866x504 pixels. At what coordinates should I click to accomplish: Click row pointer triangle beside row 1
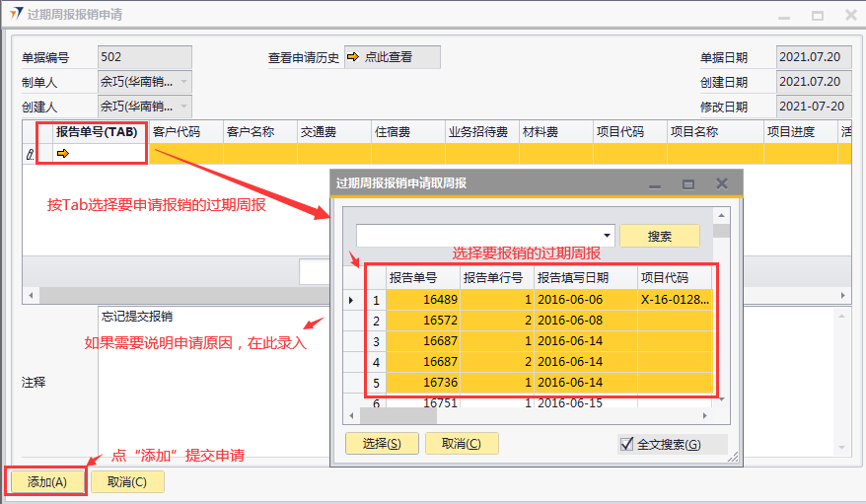coord(352,300)
